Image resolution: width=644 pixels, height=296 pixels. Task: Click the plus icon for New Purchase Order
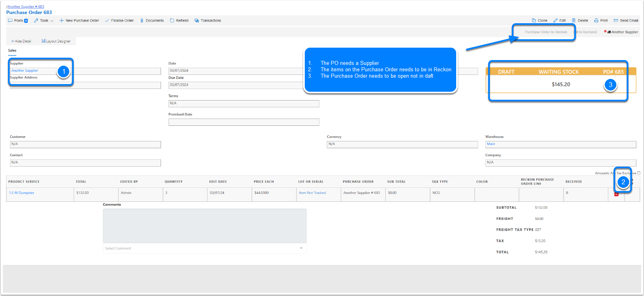[62, 20]
